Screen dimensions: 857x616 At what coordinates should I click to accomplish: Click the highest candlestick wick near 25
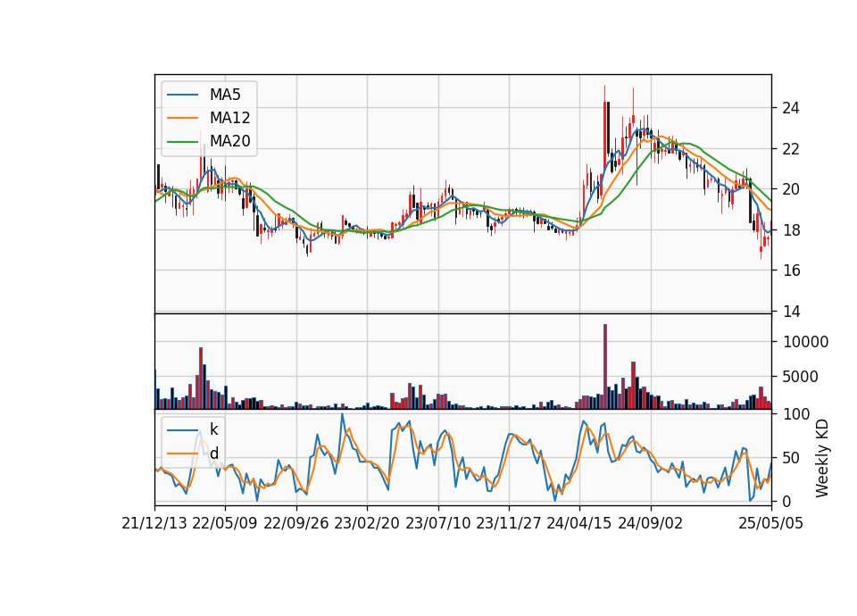[x=604, y=94]
